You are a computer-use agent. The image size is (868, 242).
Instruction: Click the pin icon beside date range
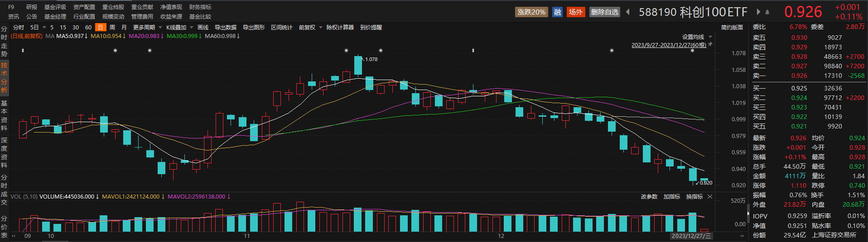pos(710,44)
